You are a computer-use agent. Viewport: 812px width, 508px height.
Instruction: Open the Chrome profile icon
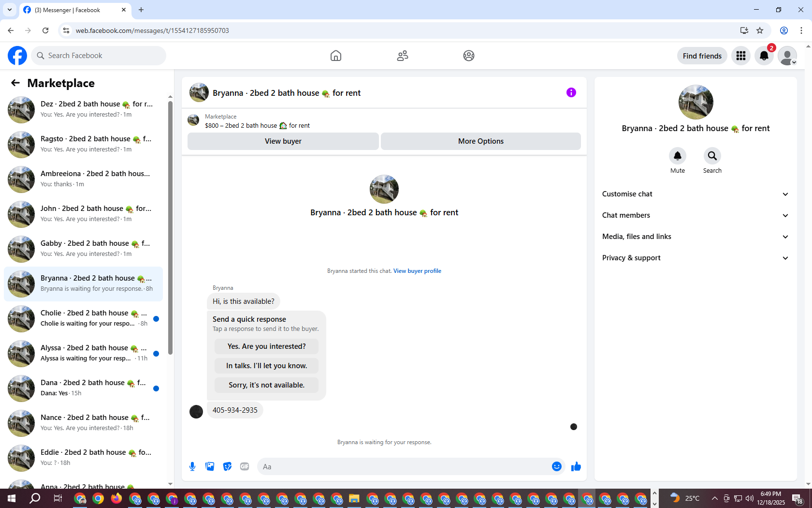click(x=784, y=30)
